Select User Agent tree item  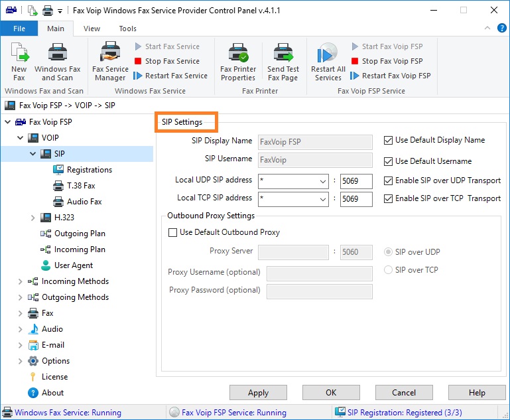[x=67, y=265]
